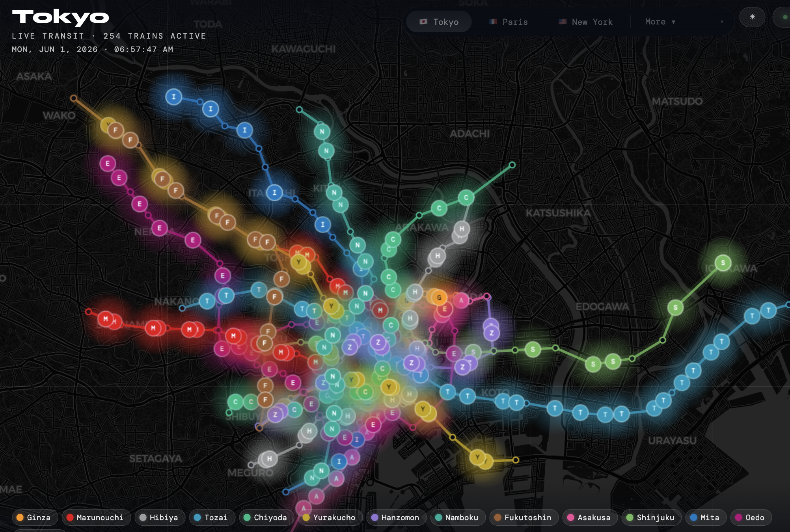Switch to the New York city tab
Image resolution: width=790 pixels, height=532 pixels.
[586, 22]
